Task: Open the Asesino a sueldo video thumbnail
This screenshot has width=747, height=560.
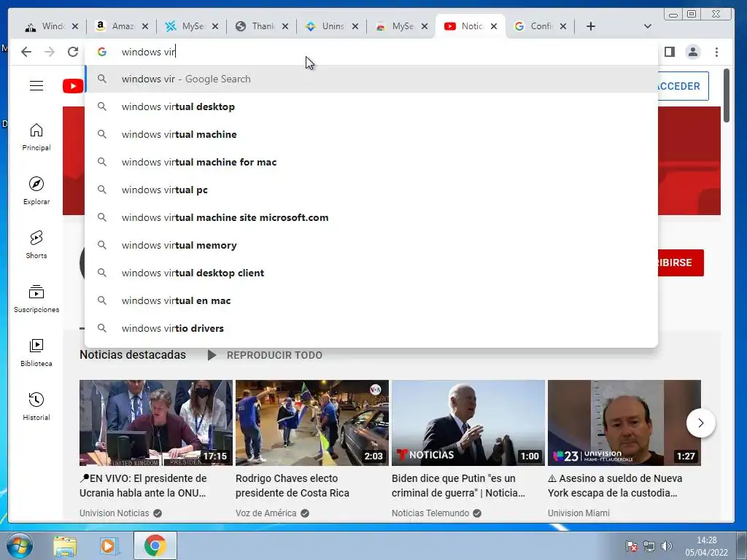Action: (x=624, y=423)
